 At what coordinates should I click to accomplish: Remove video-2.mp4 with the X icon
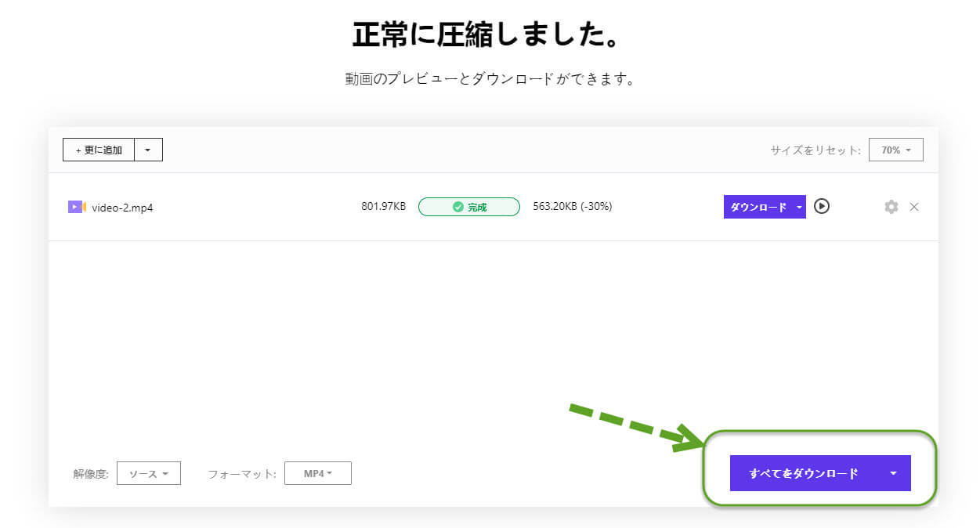tap(914, 207)
